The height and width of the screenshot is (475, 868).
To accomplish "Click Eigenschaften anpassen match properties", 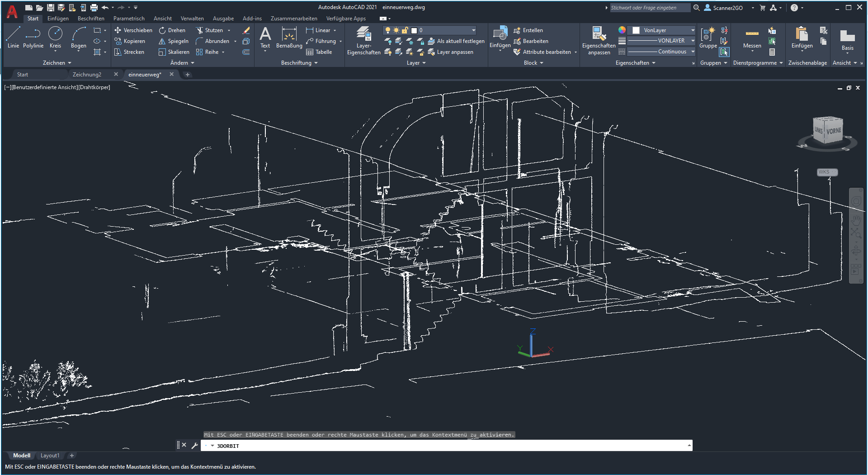I will (599, 41).
